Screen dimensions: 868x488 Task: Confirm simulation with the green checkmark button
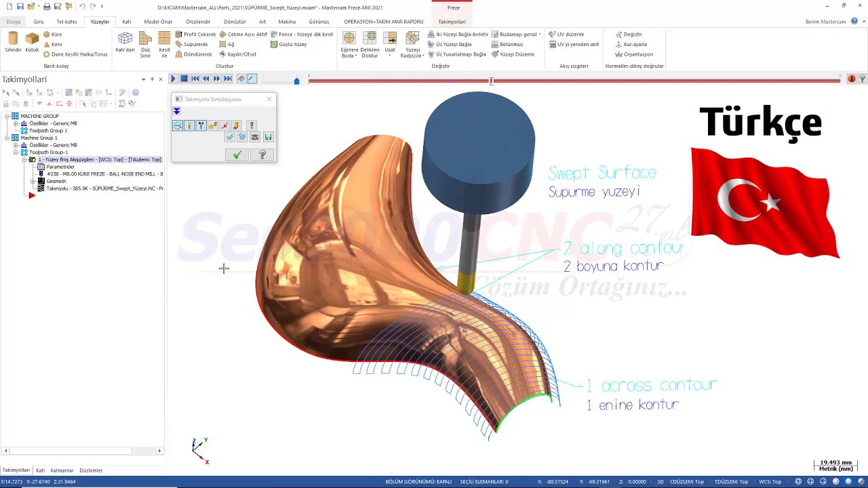(237, 155)
